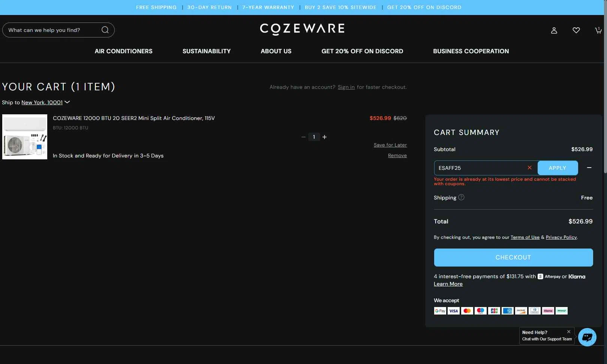Viewport: 607px width, 364px height.
Task: Click the Maestro payment icon
Action: (481, 311)
